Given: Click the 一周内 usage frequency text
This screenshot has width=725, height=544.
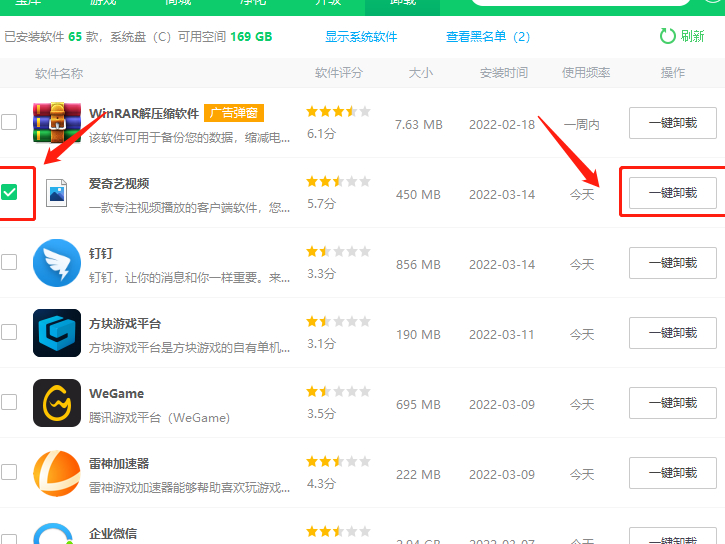Looking at the screenshot, I should click(x=582, y=125).
